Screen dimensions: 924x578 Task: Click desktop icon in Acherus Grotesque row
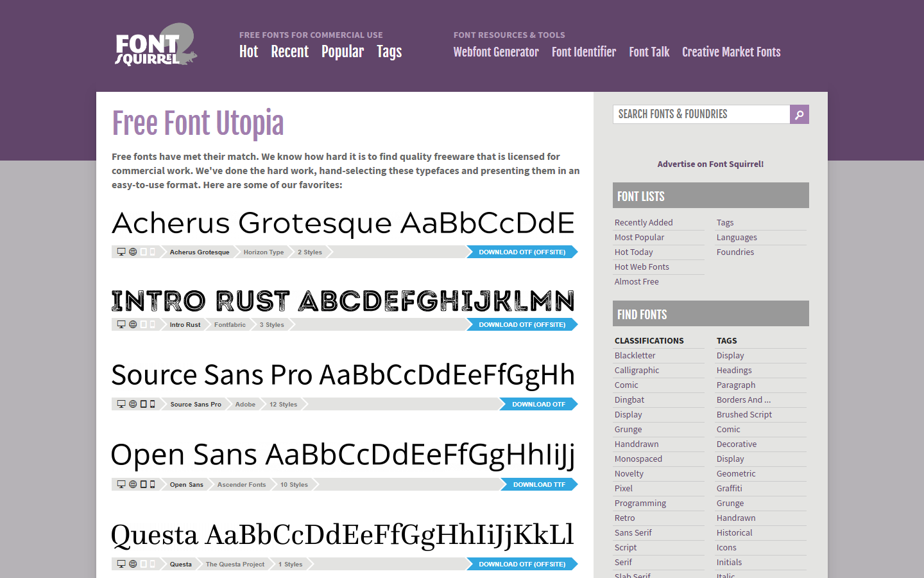[121, 252]
